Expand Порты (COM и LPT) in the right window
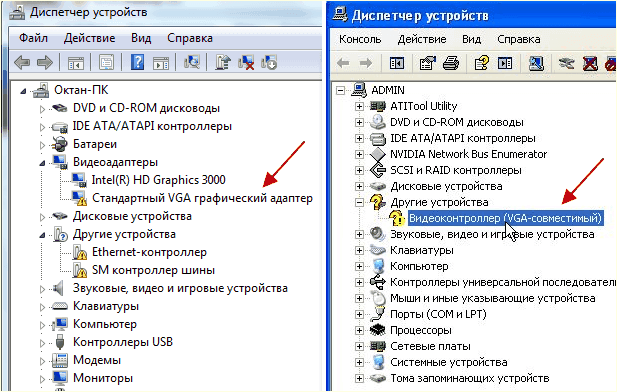Screen dimensions: 617x392 359,314
